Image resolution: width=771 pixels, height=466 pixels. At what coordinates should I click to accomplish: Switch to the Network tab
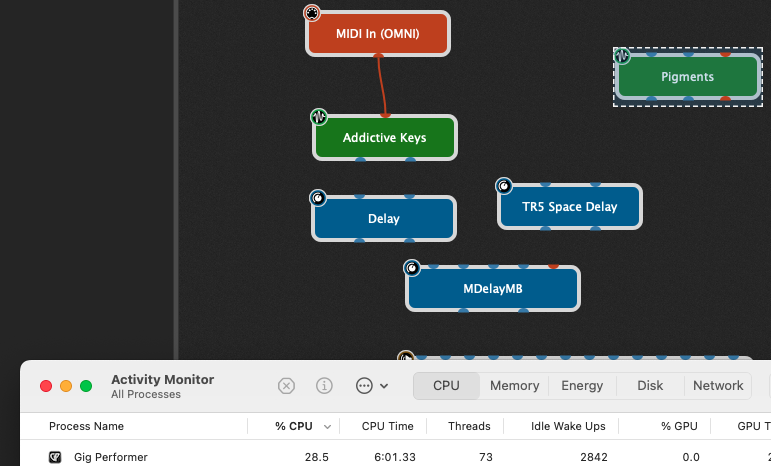(718, 386)
